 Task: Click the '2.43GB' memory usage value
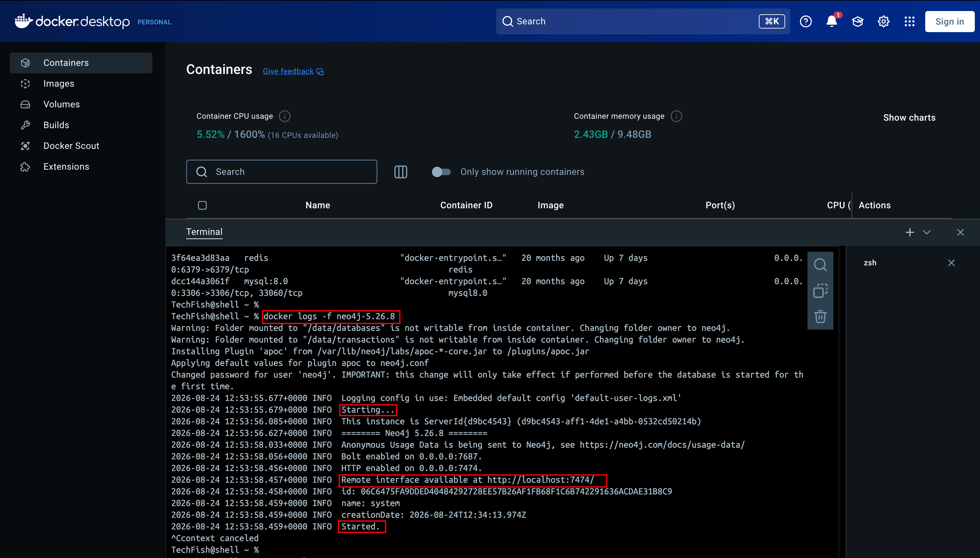(x=591, y=135)
